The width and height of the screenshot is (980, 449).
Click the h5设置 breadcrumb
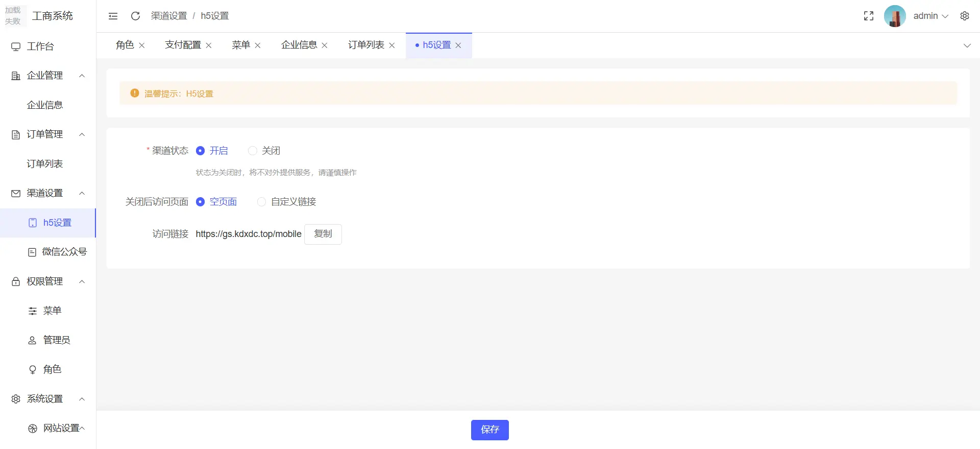click(x=215, y=16)
